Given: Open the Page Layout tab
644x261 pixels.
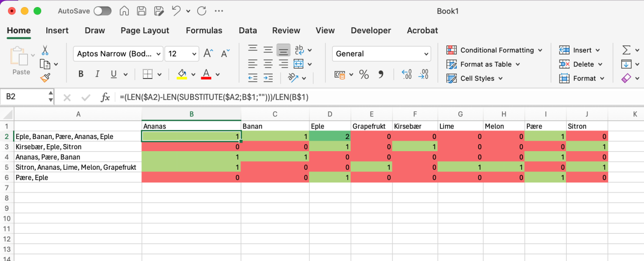Looking at the screenshot, I should (145, 30).
